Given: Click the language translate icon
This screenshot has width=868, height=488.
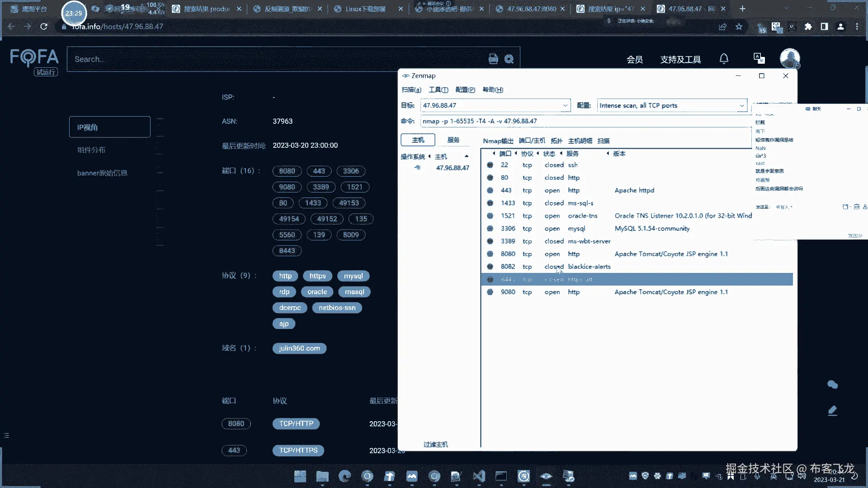Looking at the screenshot, I should (x=759, y=58).
